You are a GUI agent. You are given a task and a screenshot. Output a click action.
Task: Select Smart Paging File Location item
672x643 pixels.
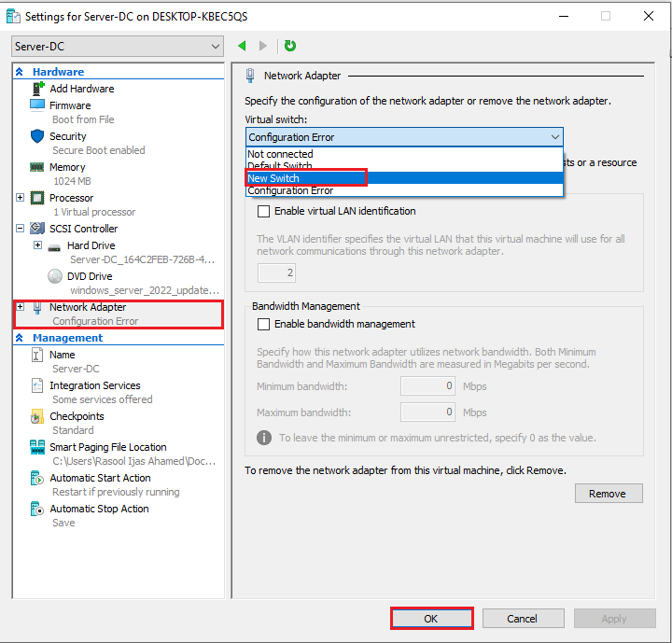click(108, 447)
